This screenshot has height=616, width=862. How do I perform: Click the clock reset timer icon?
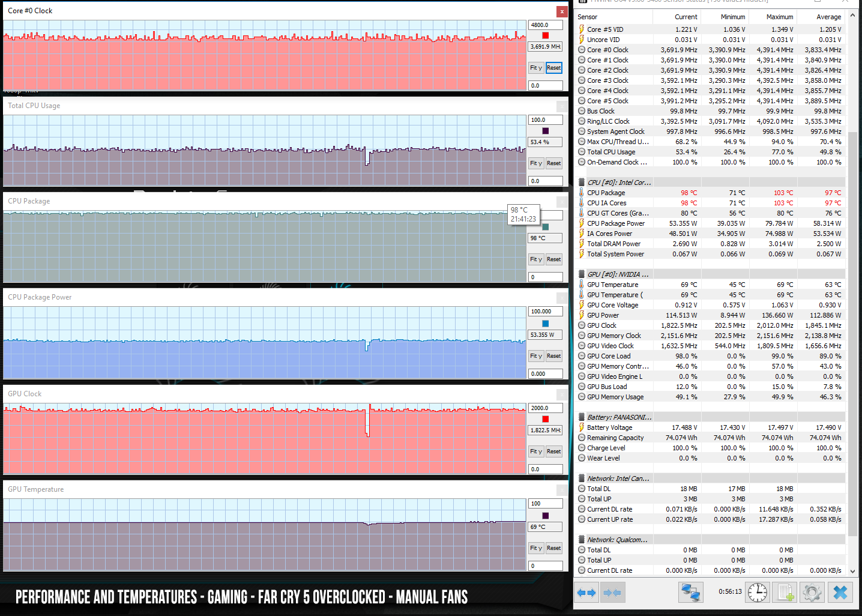point(758,593)
